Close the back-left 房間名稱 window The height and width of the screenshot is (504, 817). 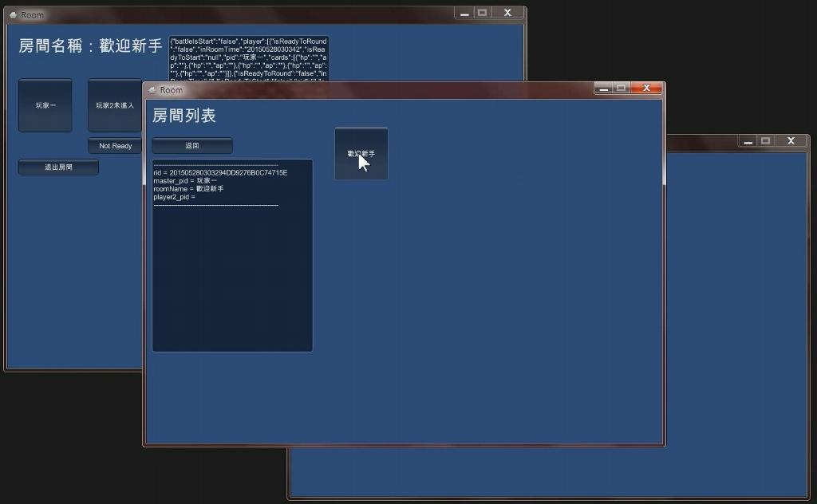click(507, 13)
